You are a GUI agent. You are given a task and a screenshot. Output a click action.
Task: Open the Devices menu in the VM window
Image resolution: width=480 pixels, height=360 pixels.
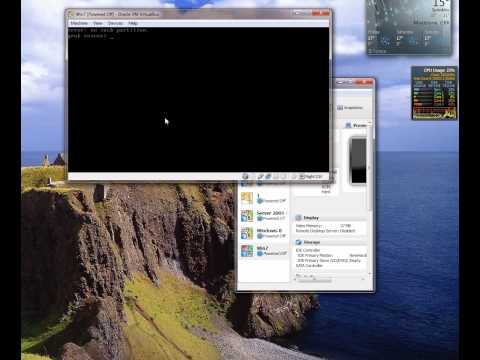pyautogui.click(x=115, y=23)
